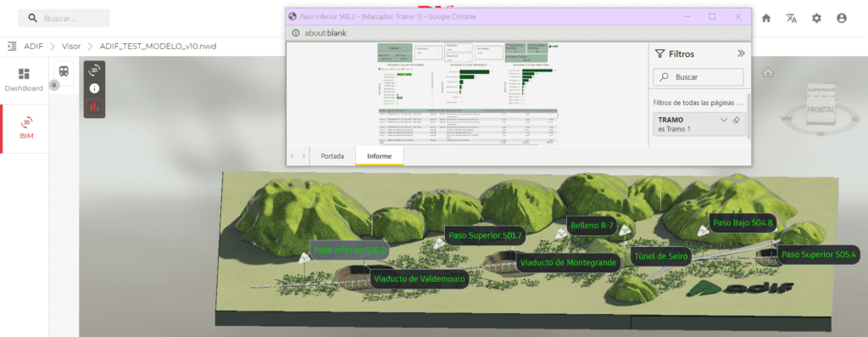Select the Paso Inferior 500.2 marker label
868x337 pixels.
click(x=350, y=250)
